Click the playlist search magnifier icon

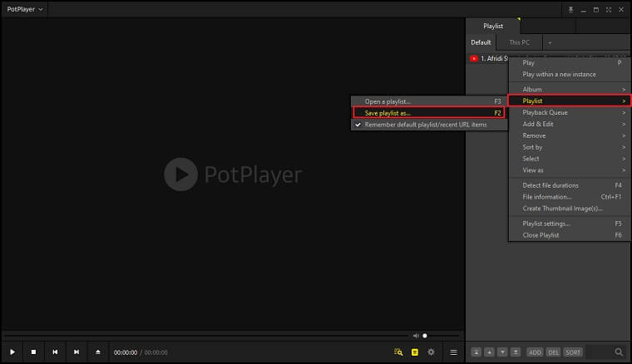(x=619, y=352)
